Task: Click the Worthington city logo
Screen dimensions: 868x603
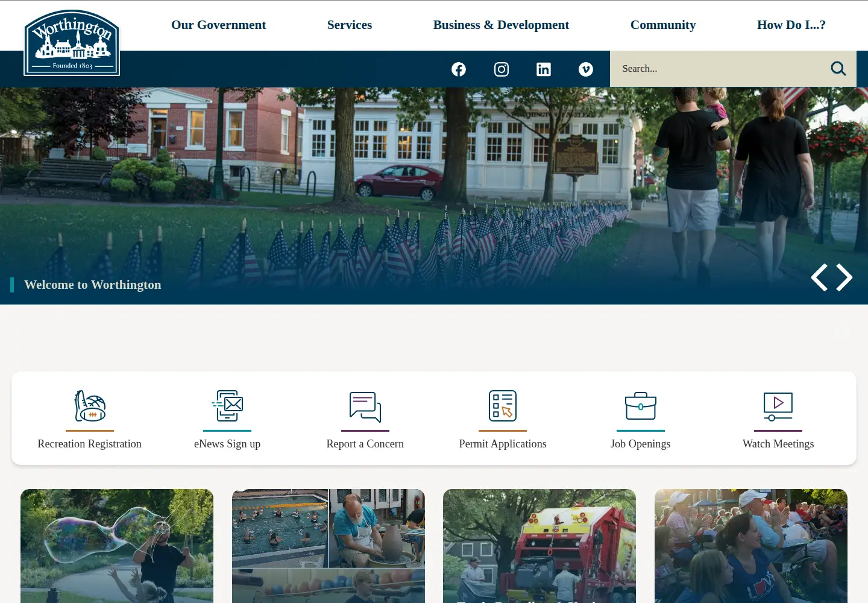Action: click(x=72, y=43)
